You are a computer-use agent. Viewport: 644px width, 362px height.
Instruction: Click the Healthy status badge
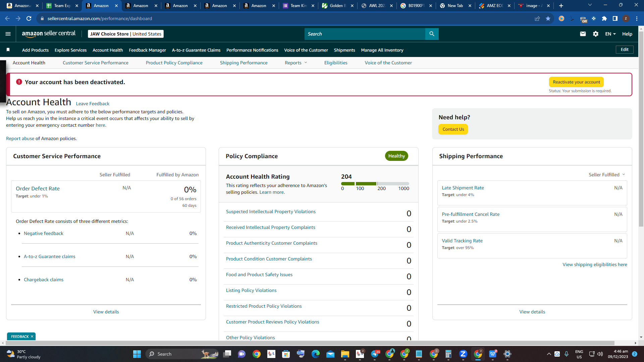click(x=396, y=156)
